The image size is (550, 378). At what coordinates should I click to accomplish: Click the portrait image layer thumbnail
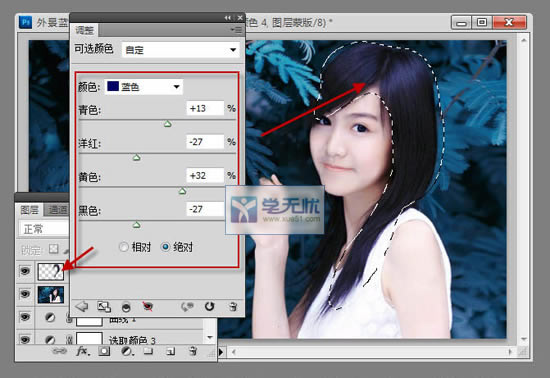[x=51, y=294]
